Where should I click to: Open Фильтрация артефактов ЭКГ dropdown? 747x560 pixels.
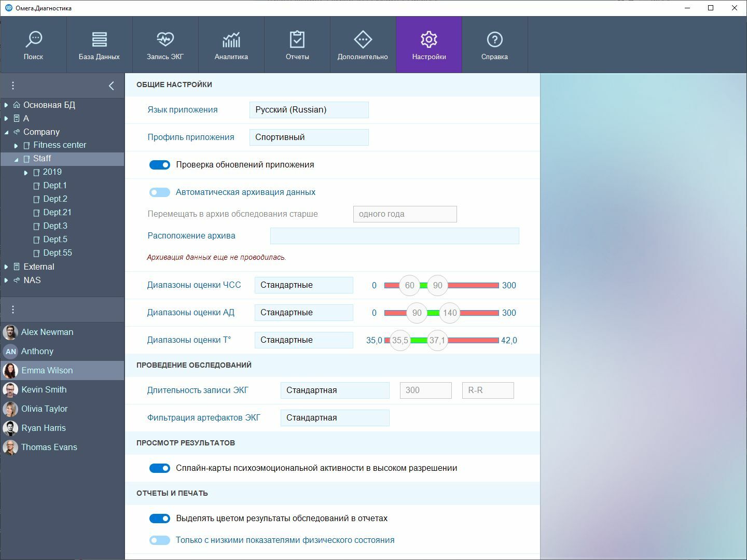tap(335, 418)
